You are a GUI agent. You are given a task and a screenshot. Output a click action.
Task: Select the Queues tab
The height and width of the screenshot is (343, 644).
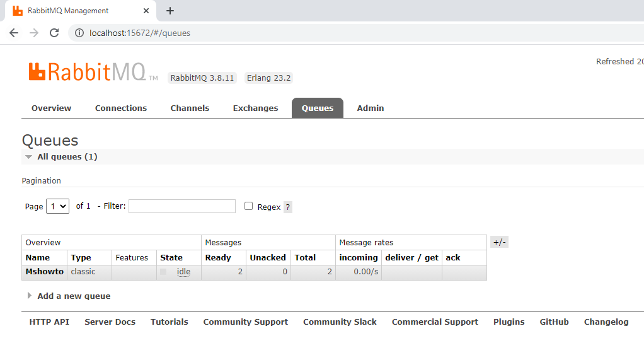pos(318,108)
